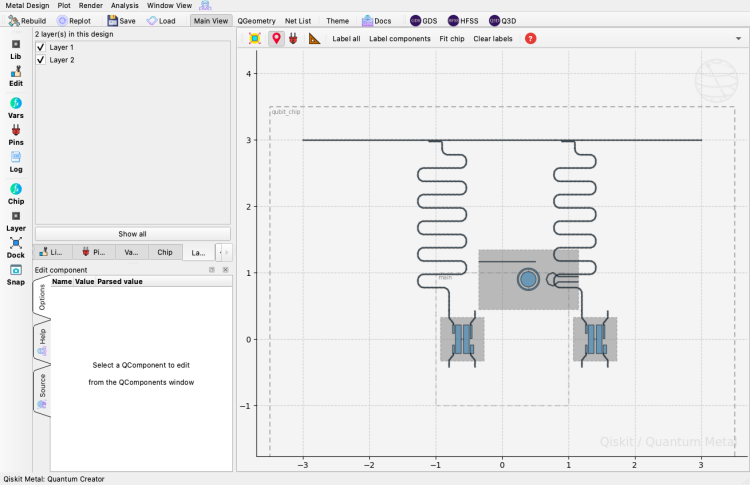Toggle the red location marker tool
750x485 pixels.
tap(276, 39)
